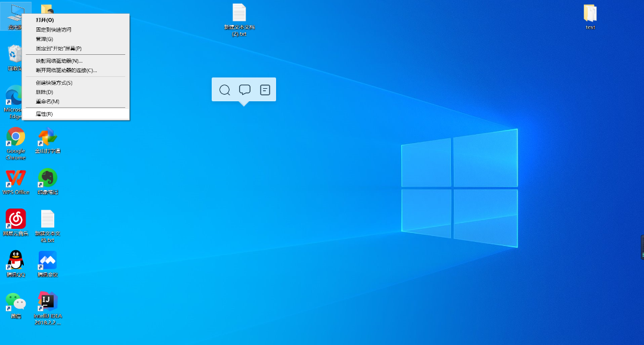Select the 腾讯会议 desktop shortcut

tap(48, 264)
